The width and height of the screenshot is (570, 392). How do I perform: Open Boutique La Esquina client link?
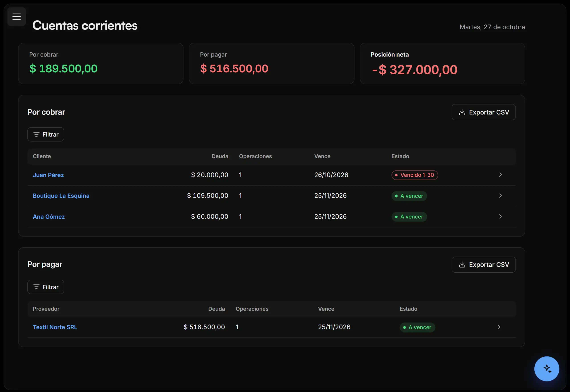(61, 196)
